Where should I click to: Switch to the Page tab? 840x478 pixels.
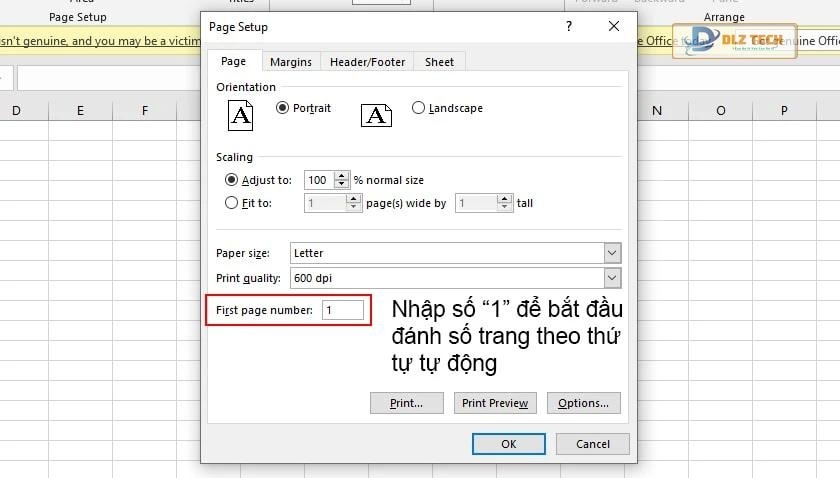234,61
